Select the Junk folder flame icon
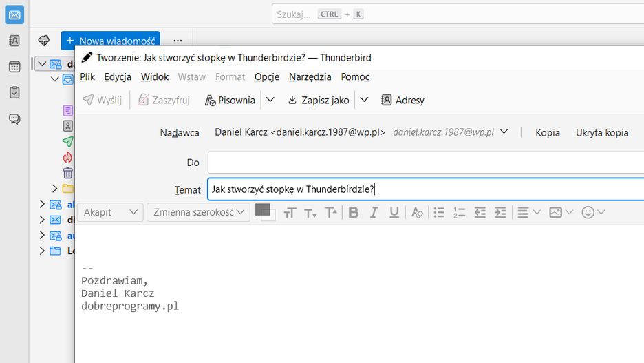 [x=67, y=157]
